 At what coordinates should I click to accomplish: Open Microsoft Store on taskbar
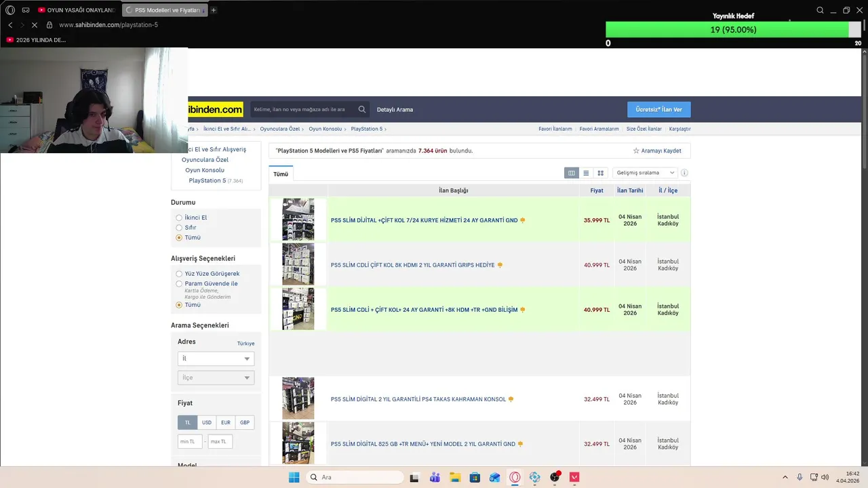475,477
